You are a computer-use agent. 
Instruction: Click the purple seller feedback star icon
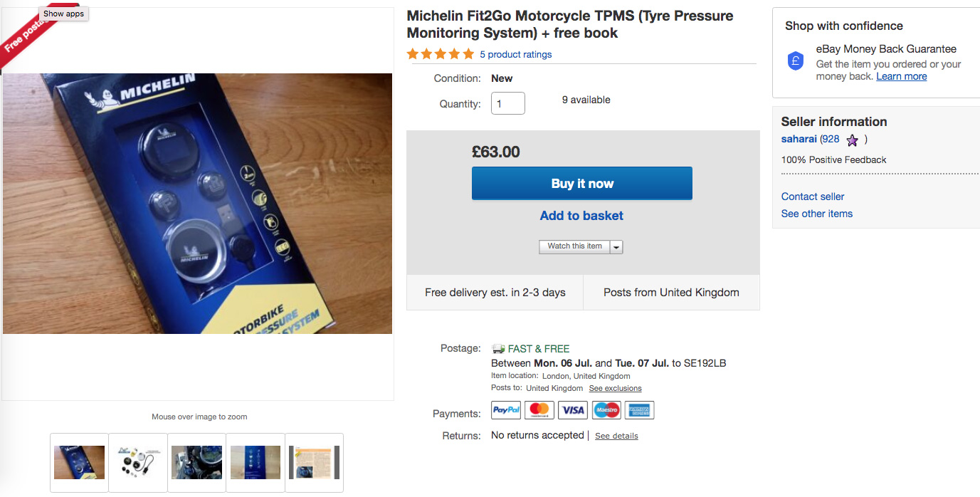852,140
